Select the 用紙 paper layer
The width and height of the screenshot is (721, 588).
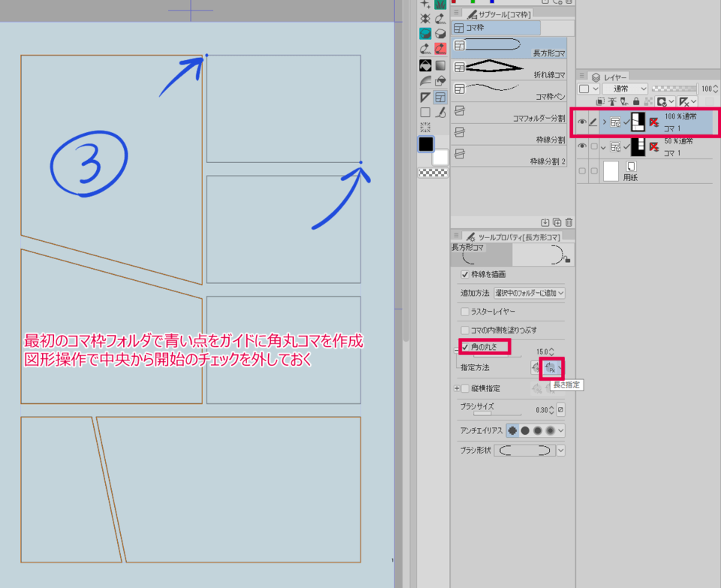coord(646,172)
